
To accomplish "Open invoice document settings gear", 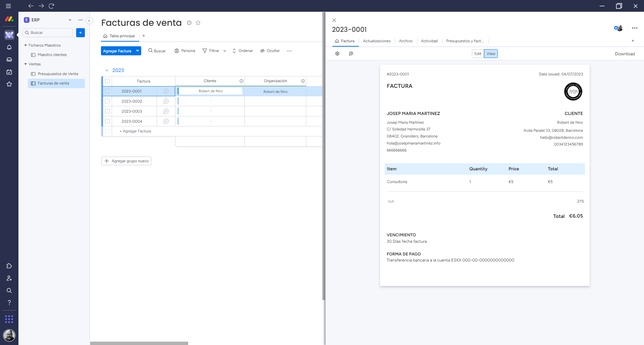I will [337, 54].
